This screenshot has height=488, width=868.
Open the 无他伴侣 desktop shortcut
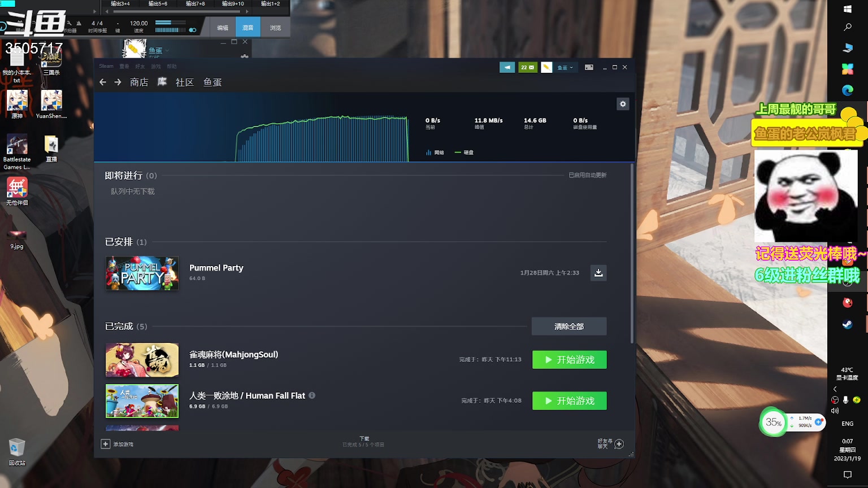pyautogui.click(x=17, y=191)
